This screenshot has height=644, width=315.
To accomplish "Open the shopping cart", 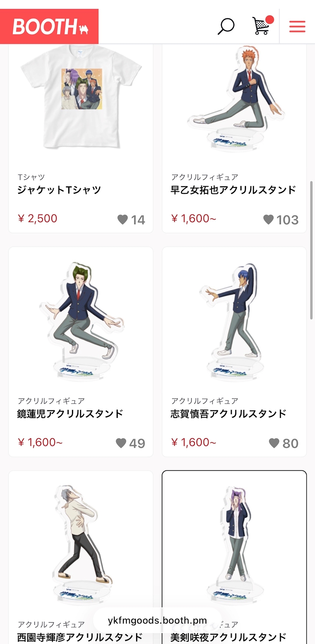I will pyautogui.click(x=261, y=26).
